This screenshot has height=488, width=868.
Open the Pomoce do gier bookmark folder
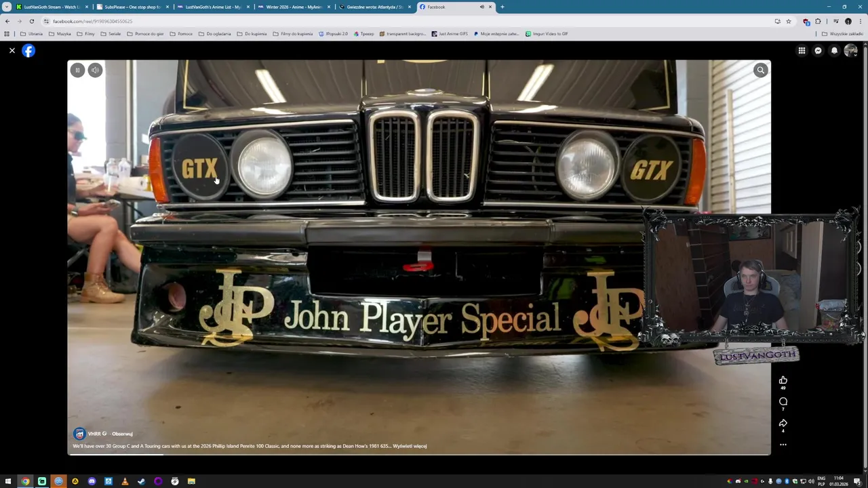[146, 34]
